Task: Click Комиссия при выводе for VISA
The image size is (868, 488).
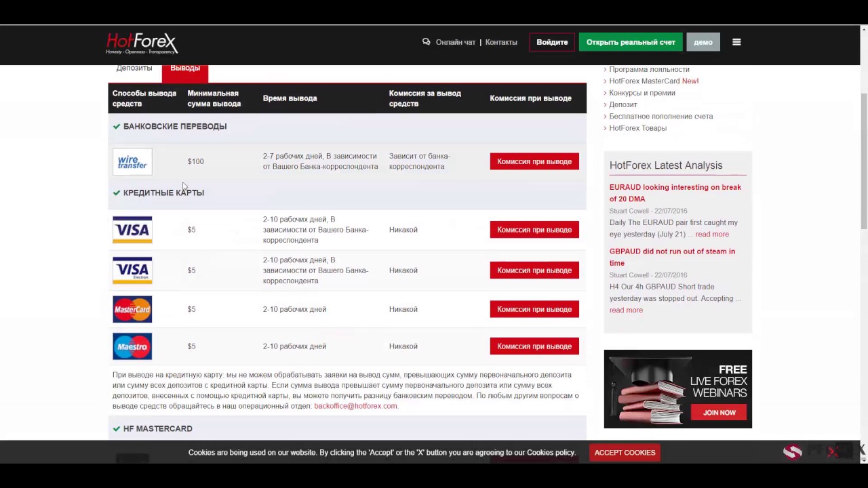Action: coord(534,230)
